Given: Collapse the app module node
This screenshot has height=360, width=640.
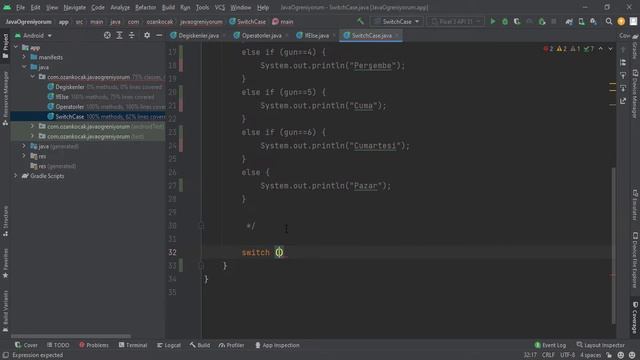Looking at the screenshot, I should tap(16, 47).
